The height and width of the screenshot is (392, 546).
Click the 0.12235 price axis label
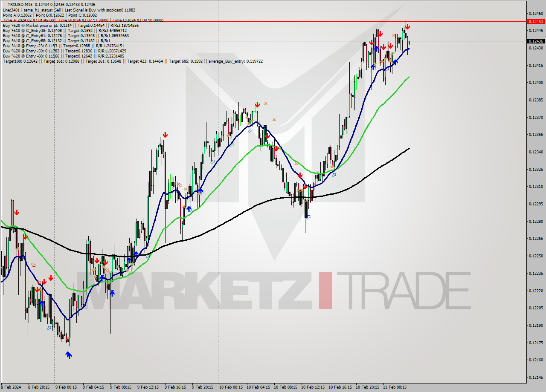click(535, 274)
